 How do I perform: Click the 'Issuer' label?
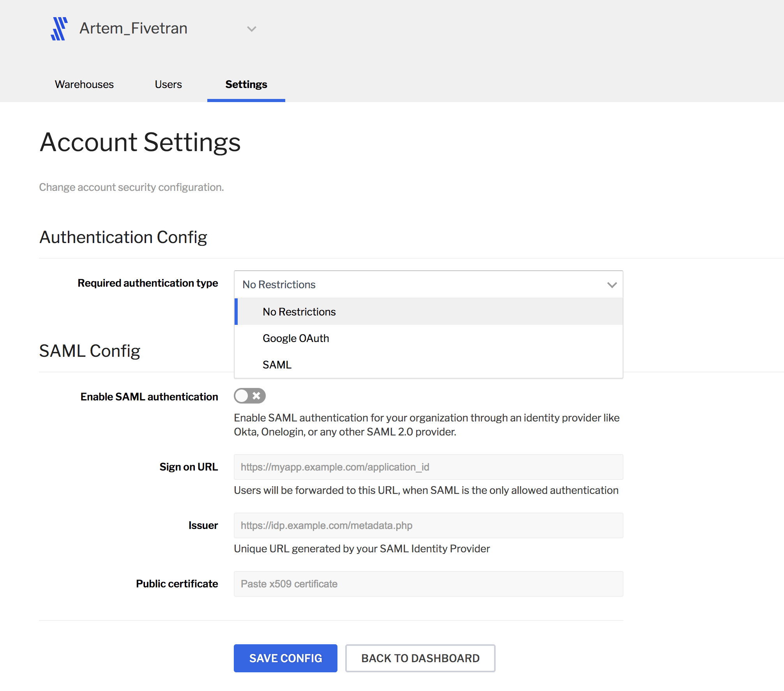pos(203,525)
